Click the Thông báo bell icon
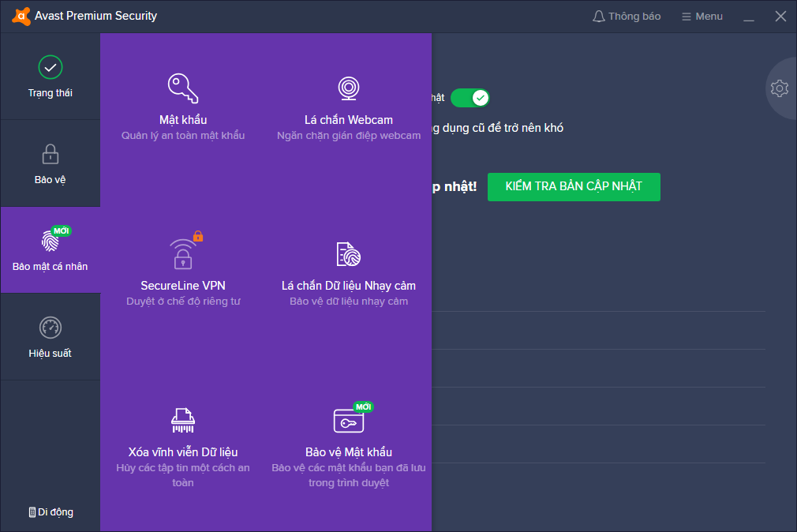Image resolution: width=797 pixels, height=532 pixels. [x=599, y=17]
